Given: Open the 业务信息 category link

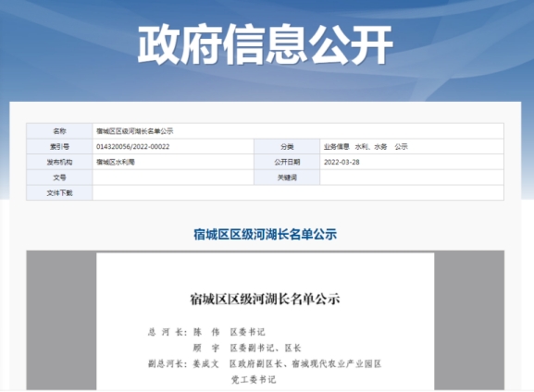Looking at the screenshot, I should click(x=337, y=147).
